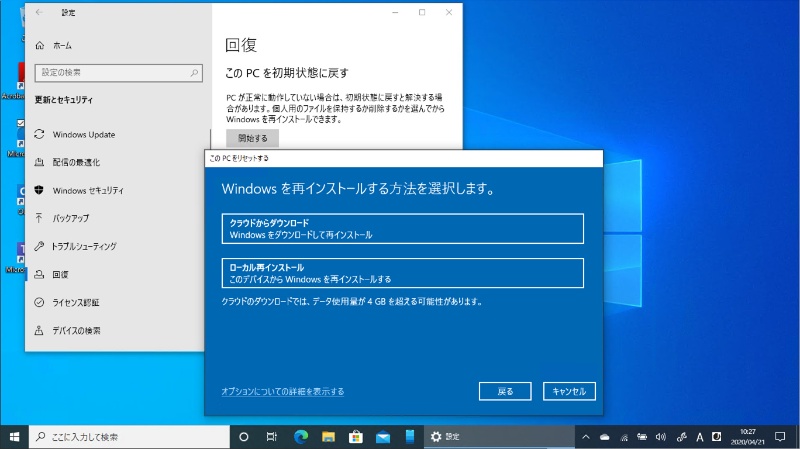Open Microsoft Store from taskbar
800x449 pixels.
coord(356,437)
